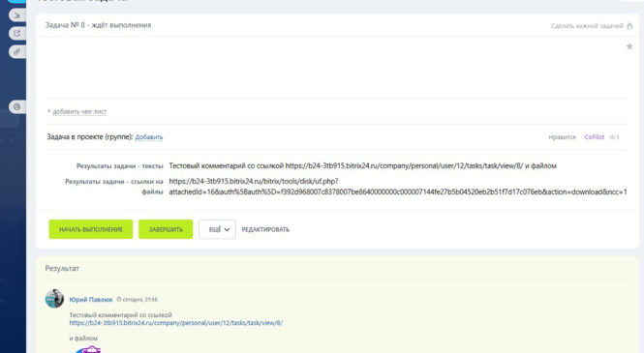Open CoPilot link

point(595,137)
